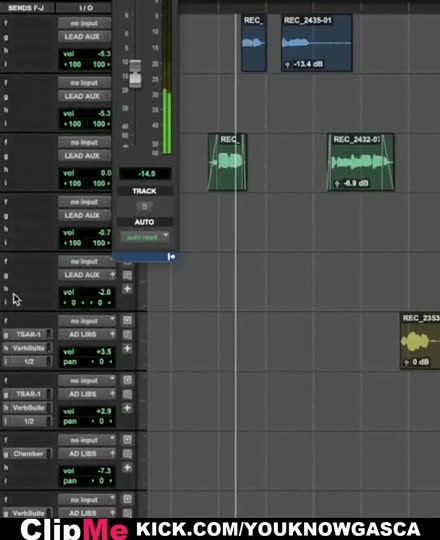Click the arrow icon on the blue bar under the fader
The image size is (440, 540).
[x=171, y=257]
